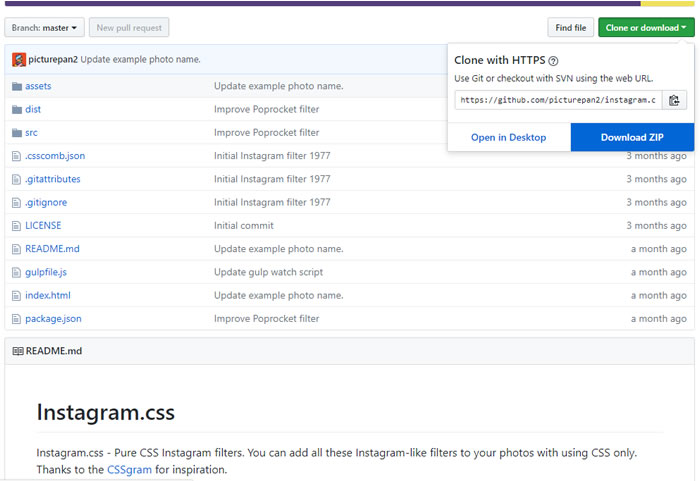The width and height of the screenshot is (700, 481).
Task: Click Open in Desktop
Action: 508,138
